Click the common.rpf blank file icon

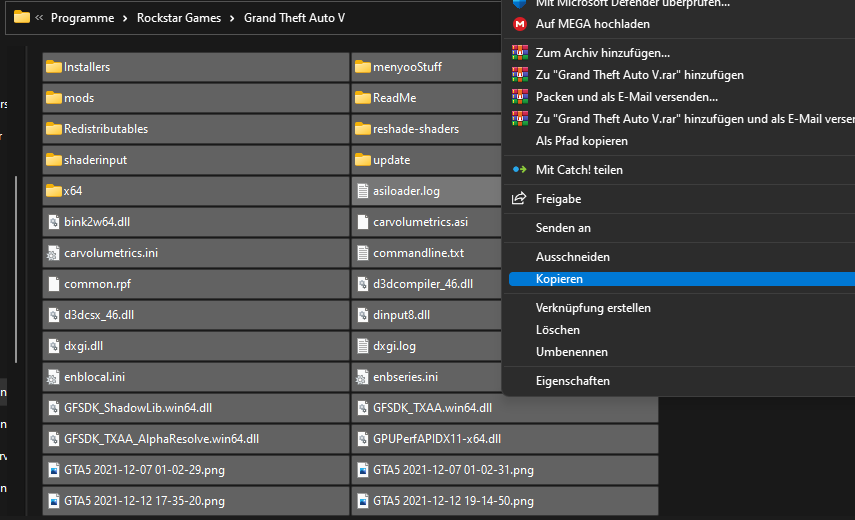(53, 284)
